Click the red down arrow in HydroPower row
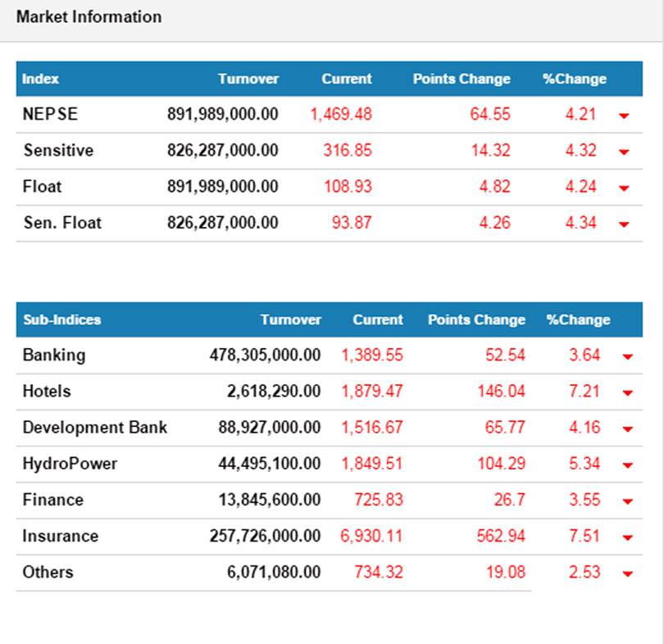Image resolution: width=664 pixels, height=644 pixels. pyautogui.click(x=628, y=465)
